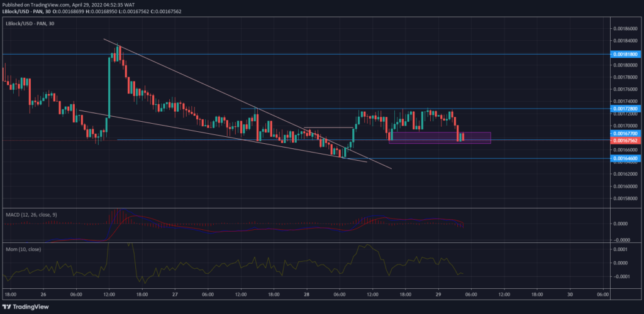Select the 0.00181800 price level label
This screenshot has width=644, height=314.
click(626, 54)
